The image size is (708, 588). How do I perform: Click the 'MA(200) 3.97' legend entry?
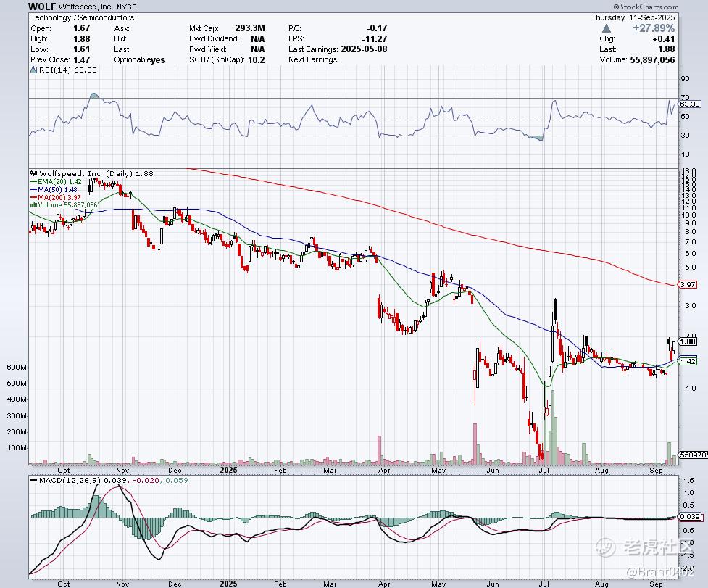(x=59, y=197)
